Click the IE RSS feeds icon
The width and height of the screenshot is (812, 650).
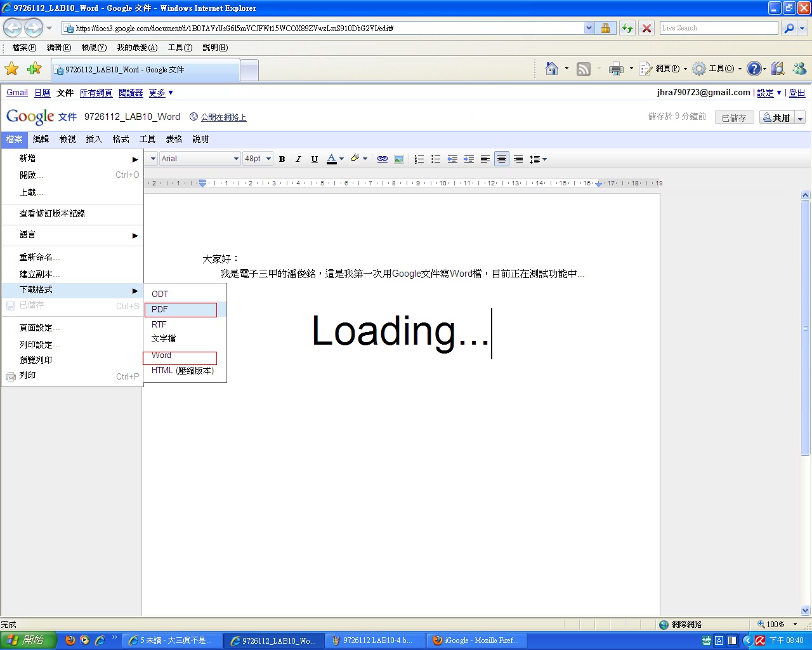click(584, 69)
